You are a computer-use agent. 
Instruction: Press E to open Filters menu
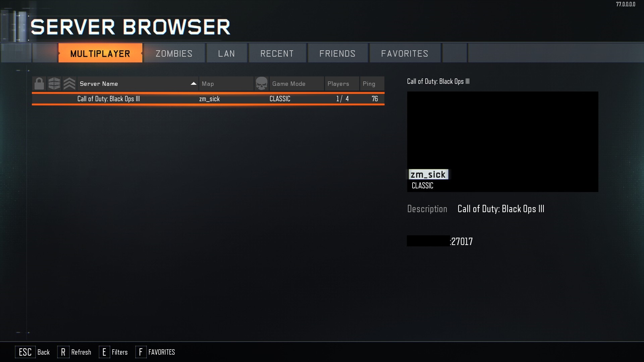tap(113, 352)
